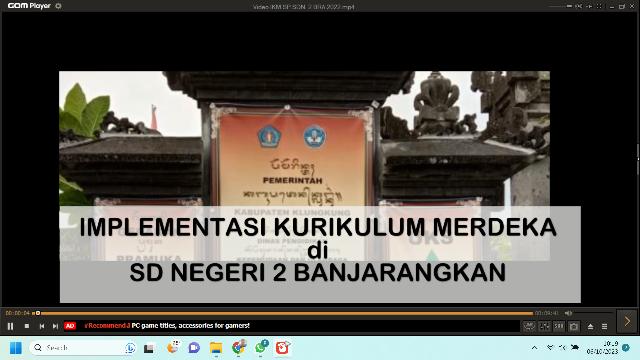Expand the side panel with orange arrow
640x360 pixels.
click(627, 321)
